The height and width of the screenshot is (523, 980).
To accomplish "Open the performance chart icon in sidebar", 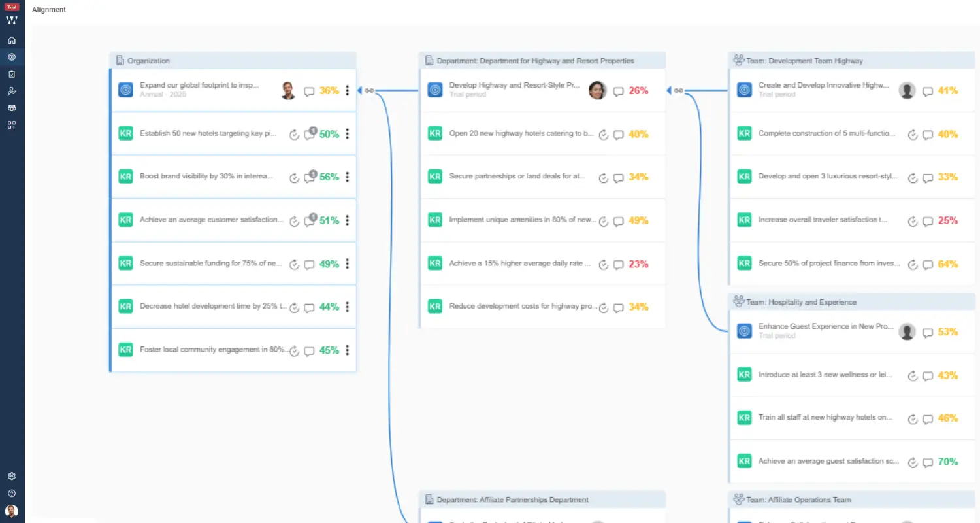I will pos(12,92).
